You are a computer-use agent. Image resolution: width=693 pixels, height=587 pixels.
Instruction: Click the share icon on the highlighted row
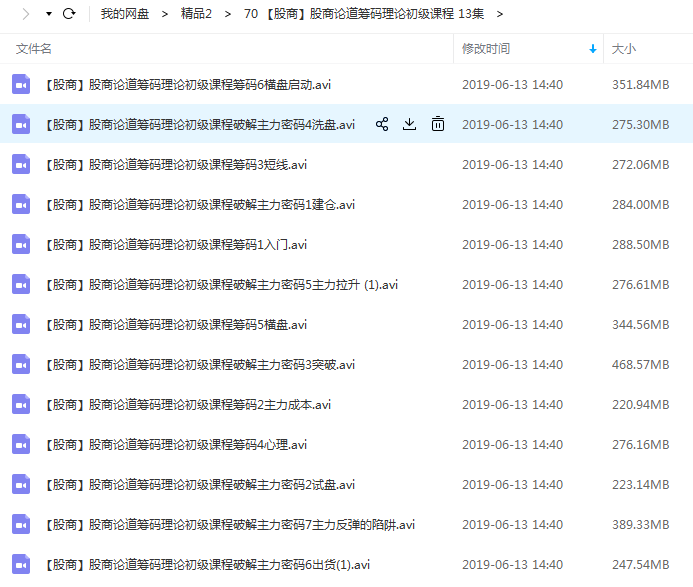pos(381,125)
